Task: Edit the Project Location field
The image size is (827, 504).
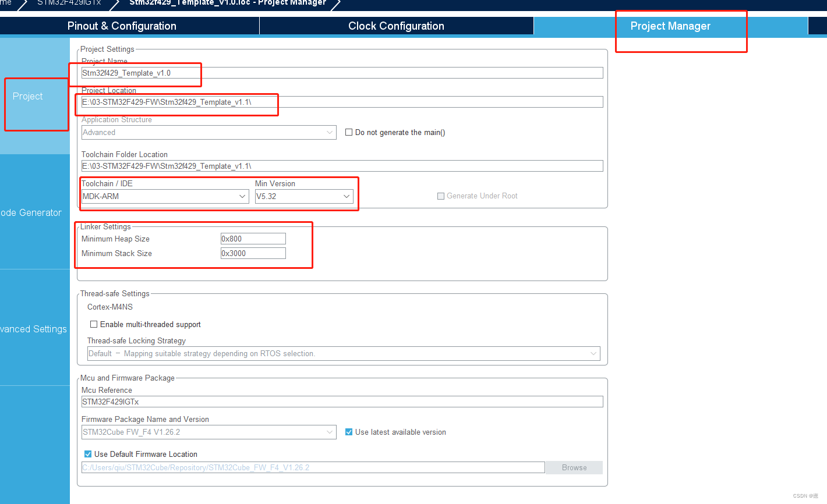Action: [x=342, y=102]
